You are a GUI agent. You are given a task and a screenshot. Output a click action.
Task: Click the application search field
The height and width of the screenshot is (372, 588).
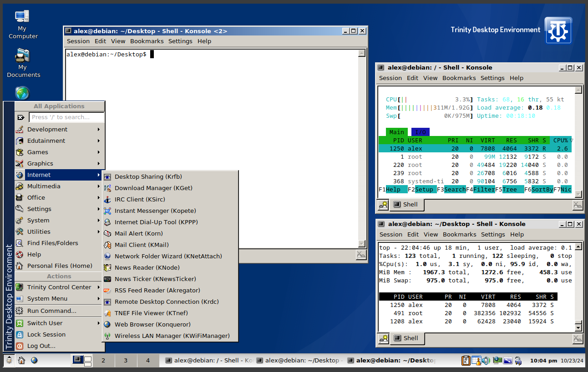click(67, 117)
